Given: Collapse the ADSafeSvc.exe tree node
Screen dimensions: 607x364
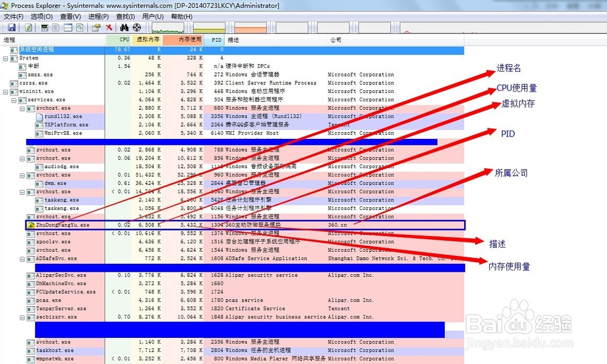Looking at the screenshot, I should pyautogui.click(x=22, y=259).
